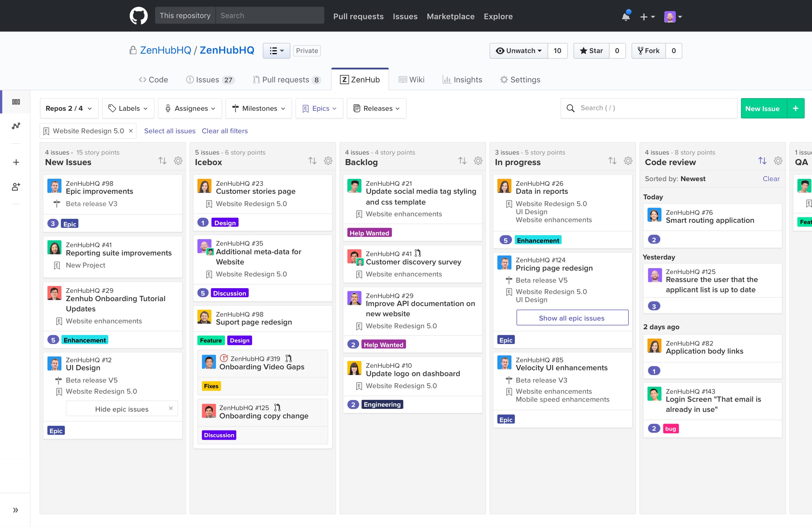Select the Board view icon in left sidebar
812x527 pixels.
16,102
